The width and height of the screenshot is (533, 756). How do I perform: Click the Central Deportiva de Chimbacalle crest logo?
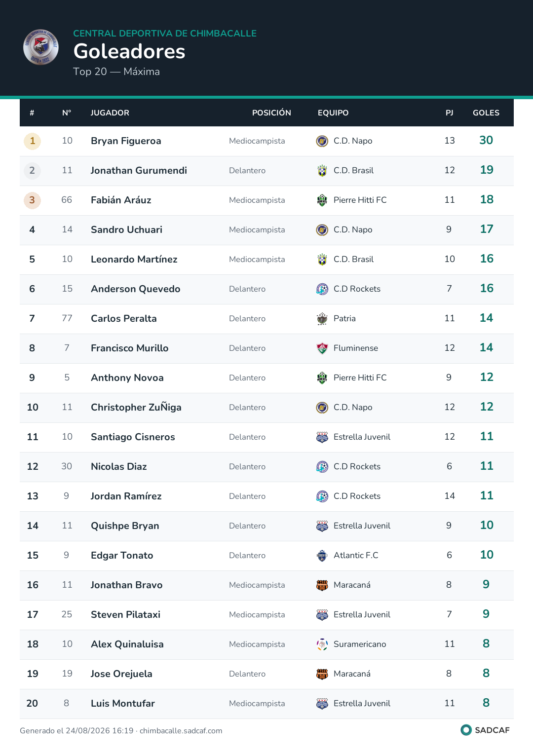(x=41, y=47)
